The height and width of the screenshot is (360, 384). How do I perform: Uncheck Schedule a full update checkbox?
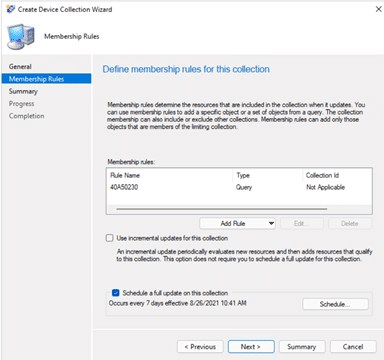click(x=116, y=293)
